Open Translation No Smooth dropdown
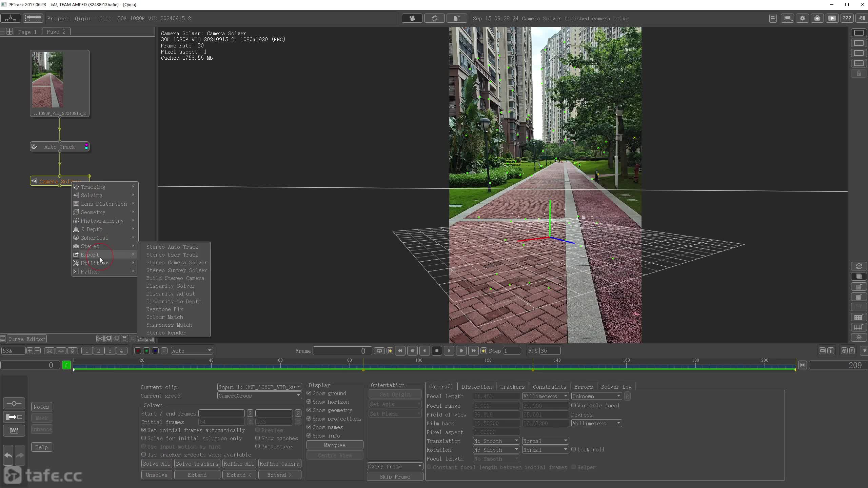This screenshot has width=868, height=488. click(496, 441)
